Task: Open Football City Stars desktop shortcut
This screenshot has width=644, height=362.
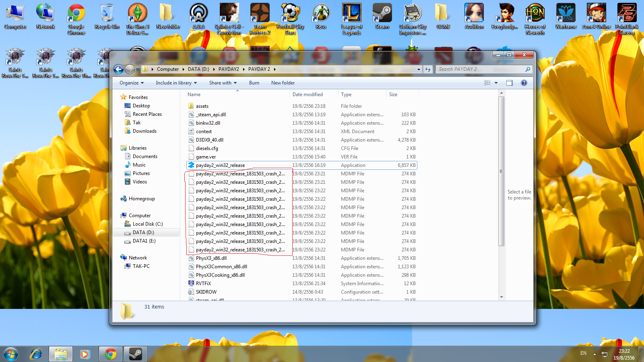Action: pyautogui.click(x=290, y=19)
